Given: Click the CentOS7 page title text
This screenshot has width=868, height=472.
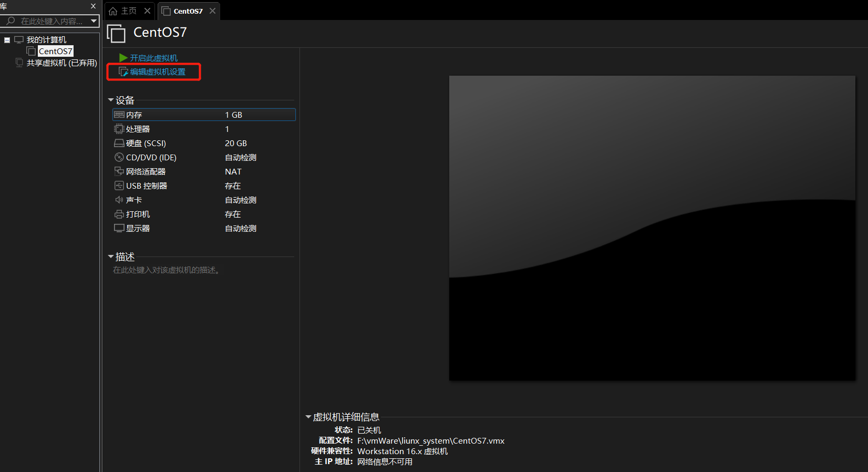Looking at the screenshot, I should [160, 33].
